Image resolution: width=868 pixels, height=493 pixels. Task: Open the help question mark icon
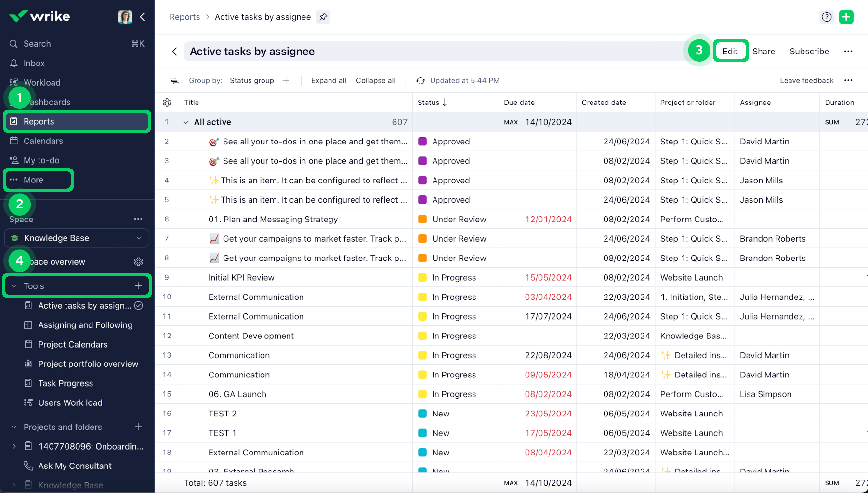(x=827, y=17)
